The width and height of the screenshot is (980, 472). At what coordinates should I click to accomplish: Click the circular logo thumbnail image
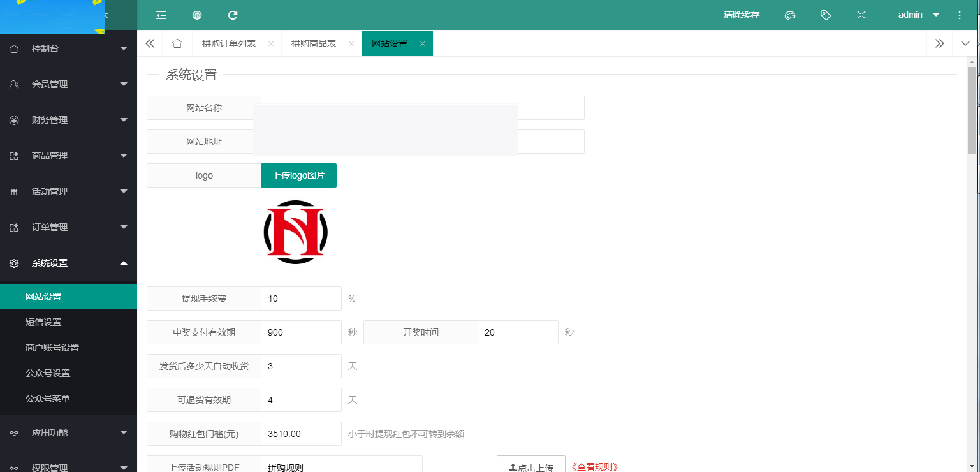[295, 232]
